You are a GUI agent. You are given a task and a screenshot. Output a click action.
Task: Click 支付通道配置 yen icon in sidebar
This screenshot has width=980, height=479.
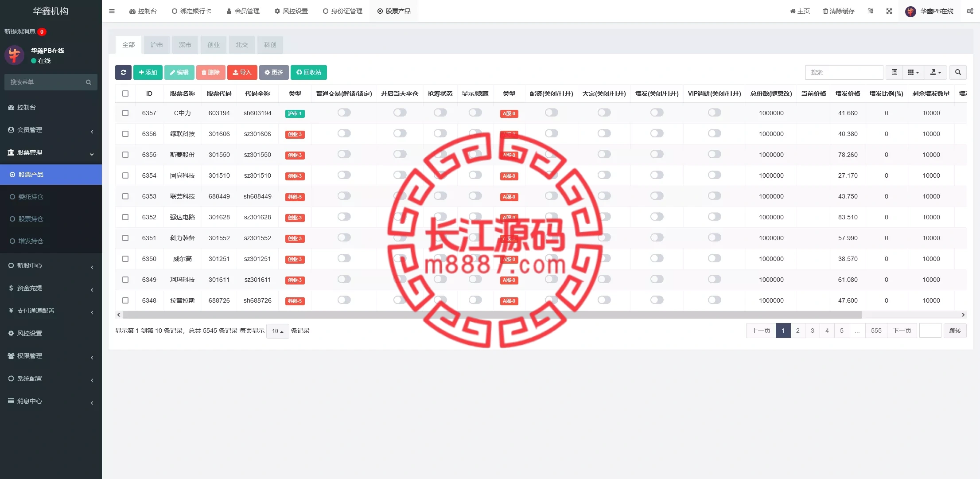click(11, 311)
